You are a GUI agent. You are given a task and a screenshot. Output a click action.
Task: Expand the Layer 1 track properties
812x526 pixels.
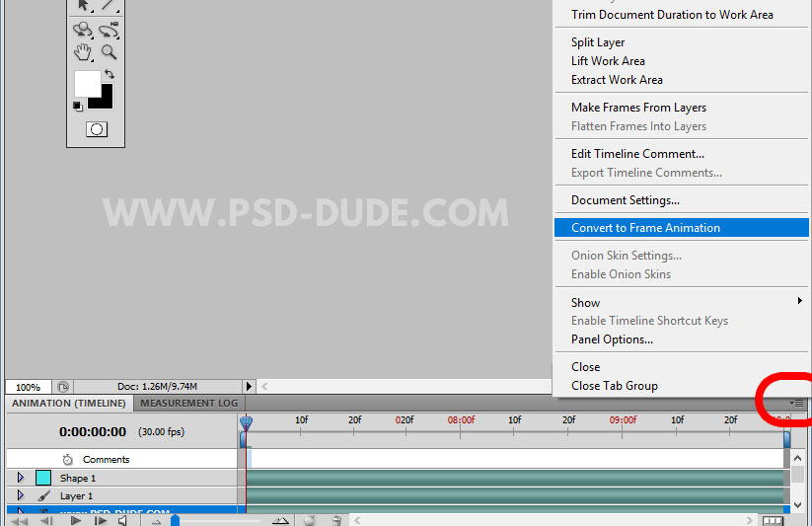coord(21,494)
